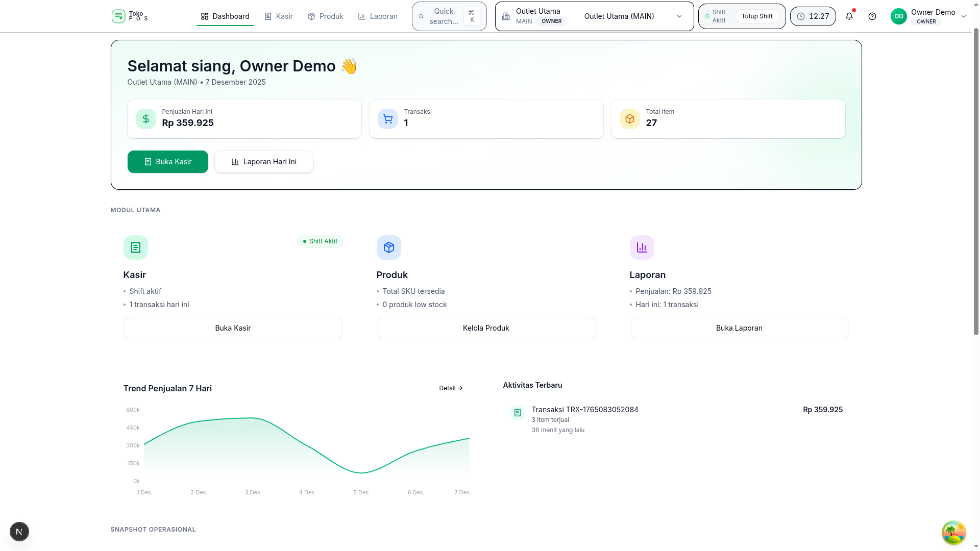980x551 pixels.
Task: Click the notification bell icon
Action: pos(849,16)
